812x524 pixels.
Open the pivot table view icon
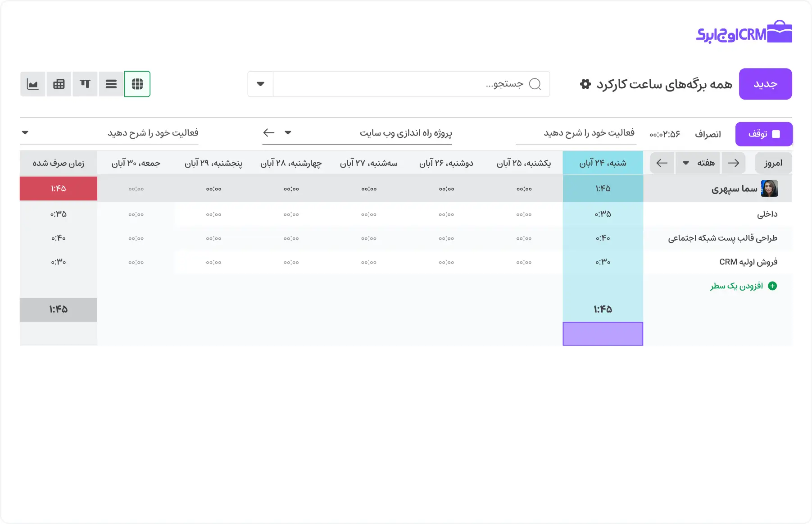pos(59,84)
